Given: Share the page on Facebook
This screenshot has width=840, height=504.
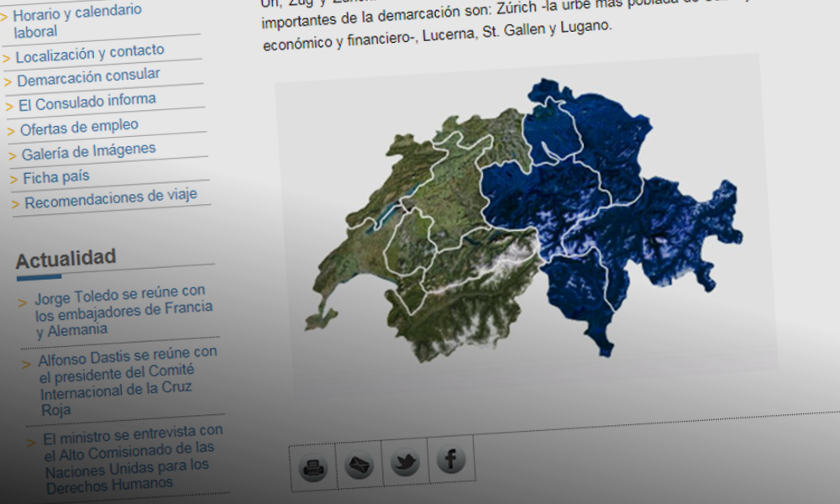Looking at the screenshot, I should (451, 458).
